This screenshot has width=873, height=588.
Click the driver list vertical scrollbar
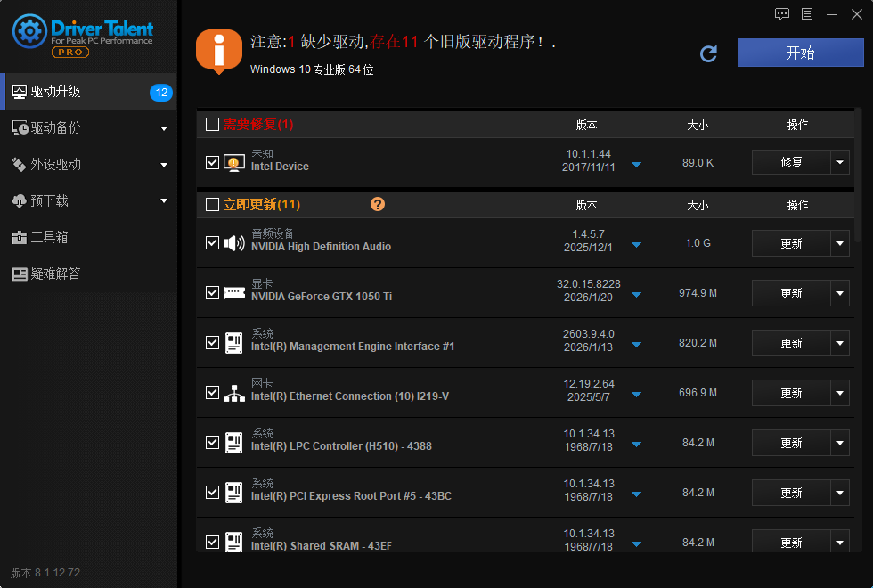coord(858,175)
